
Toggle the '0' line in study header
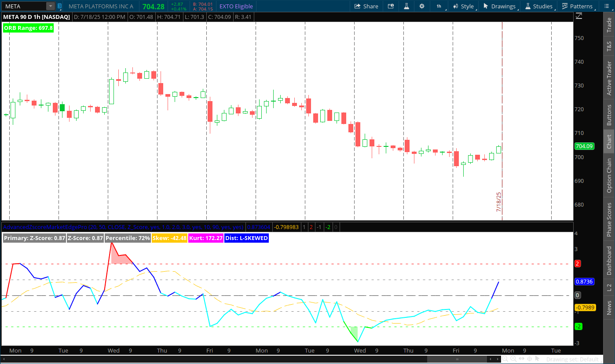click(336, 227)
